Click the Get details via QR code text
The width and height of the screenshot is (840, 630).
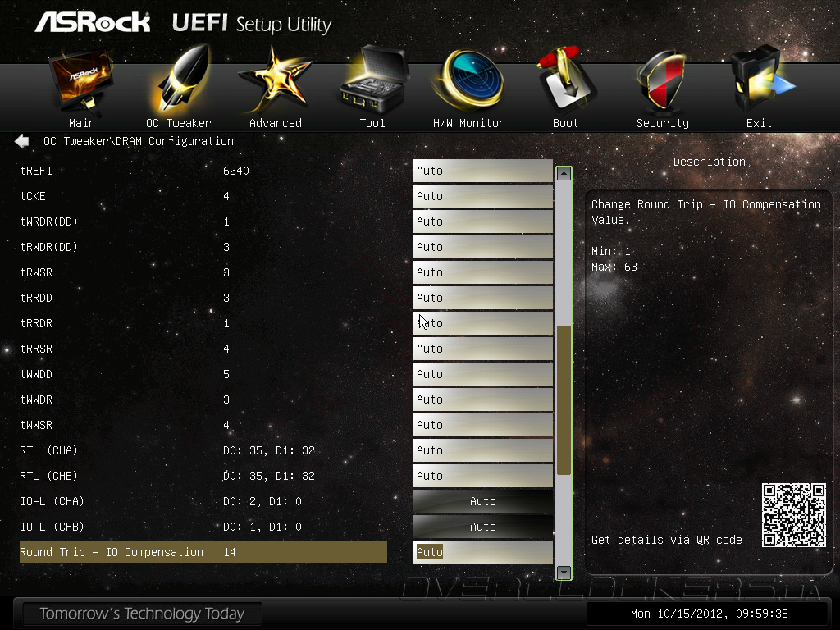666,540
